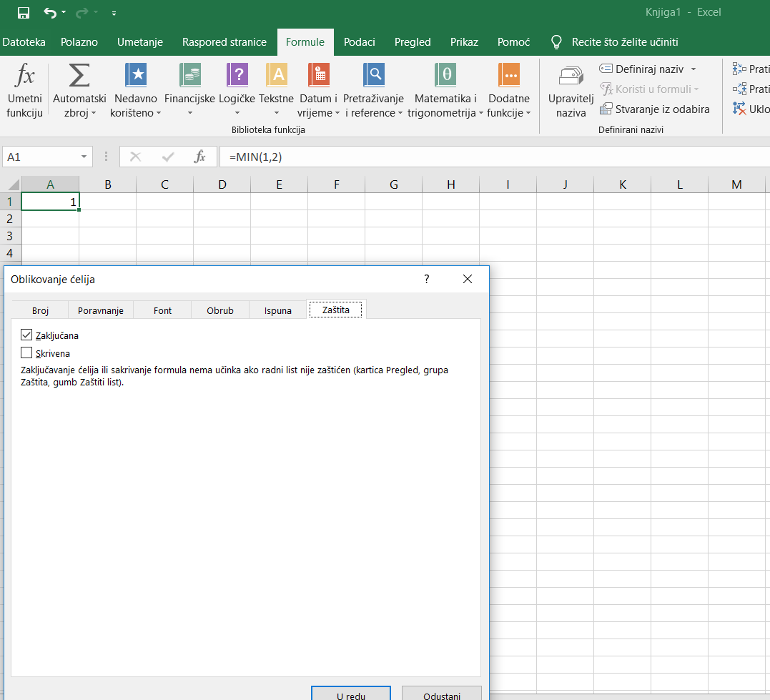Open Financijske functions library

point(189,90)
